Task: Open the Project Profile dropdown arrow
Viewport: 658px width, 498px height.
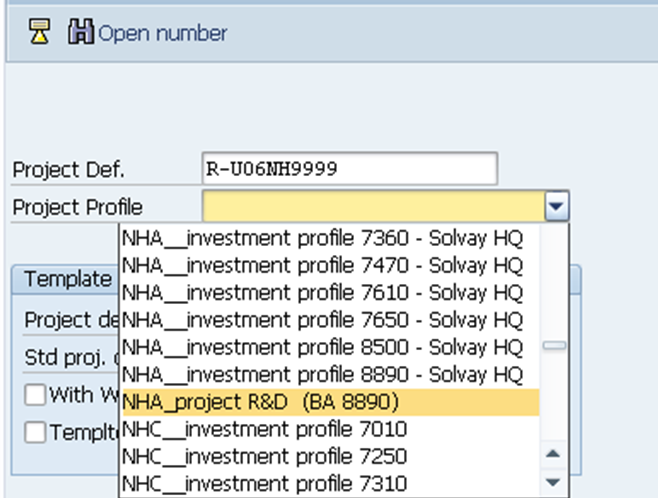Action: (x=557, y=207)
